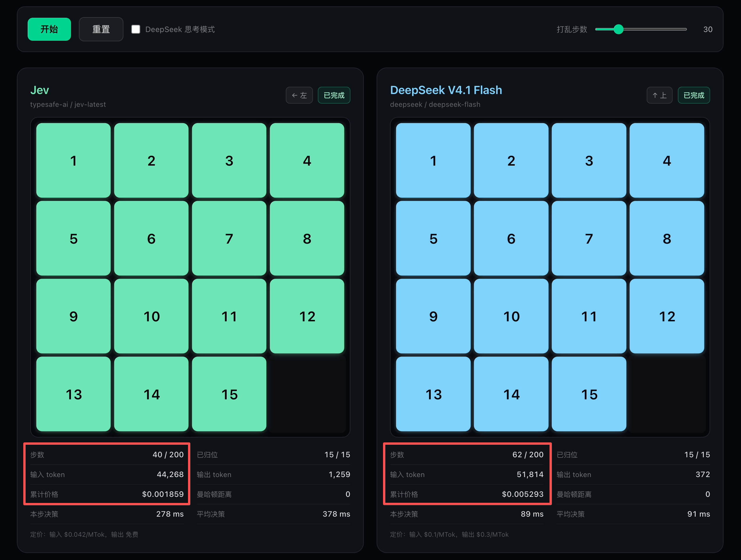Click green tile 15 on Jev board
741x560 pixels.
tap(229, 394)
